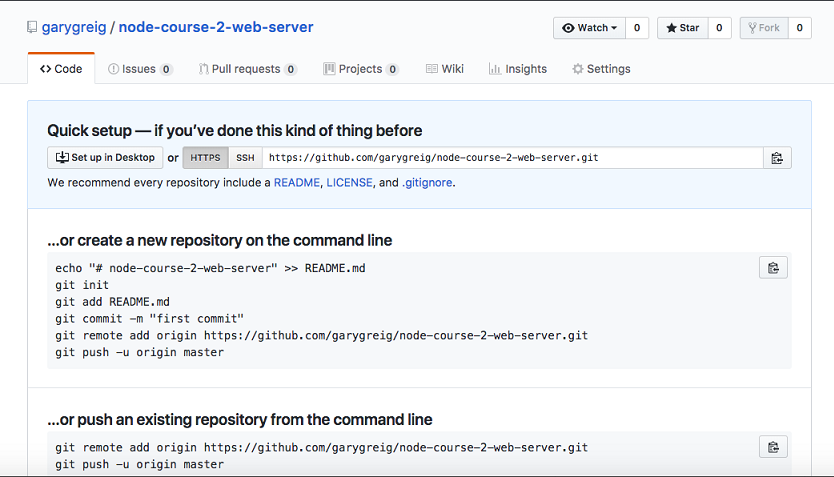
Task: Select the HTTPS protocol toggle
Action: [x=205, y=158]
